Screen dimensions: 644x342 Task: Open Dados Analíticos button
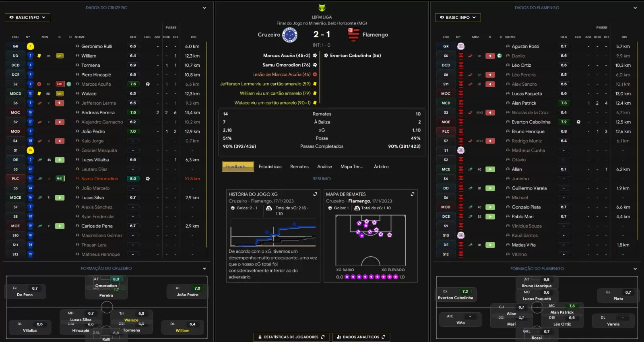click(x=361, y=337)
